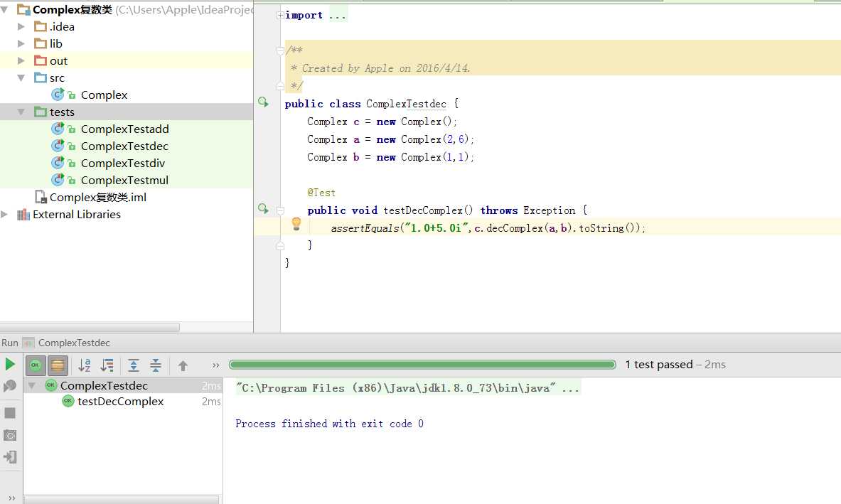Select testDecComplex in test results
841x504 pixels.
tap(120, 402)
